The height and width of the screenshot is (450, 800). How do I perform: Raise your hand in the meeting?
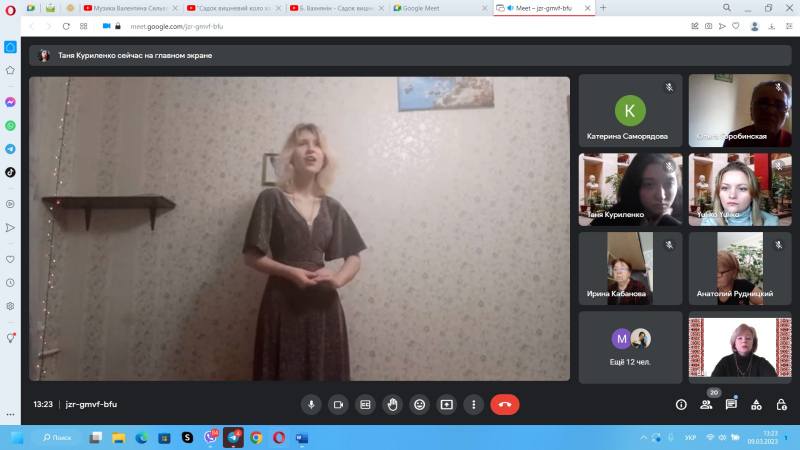click(392, 405)
